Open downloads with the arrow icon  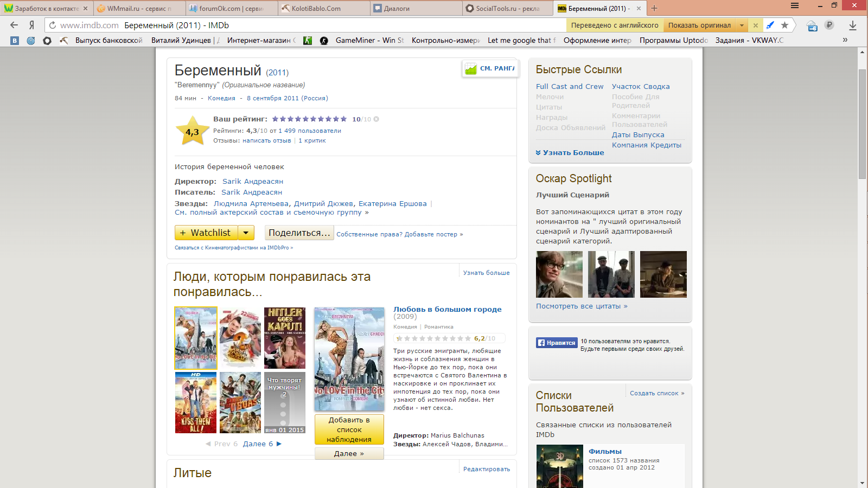tap(853, 25)
